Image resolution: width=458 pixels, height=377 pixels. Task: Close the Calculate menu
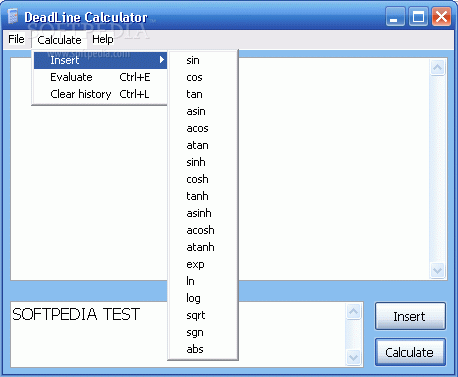(x=59, y=40)
